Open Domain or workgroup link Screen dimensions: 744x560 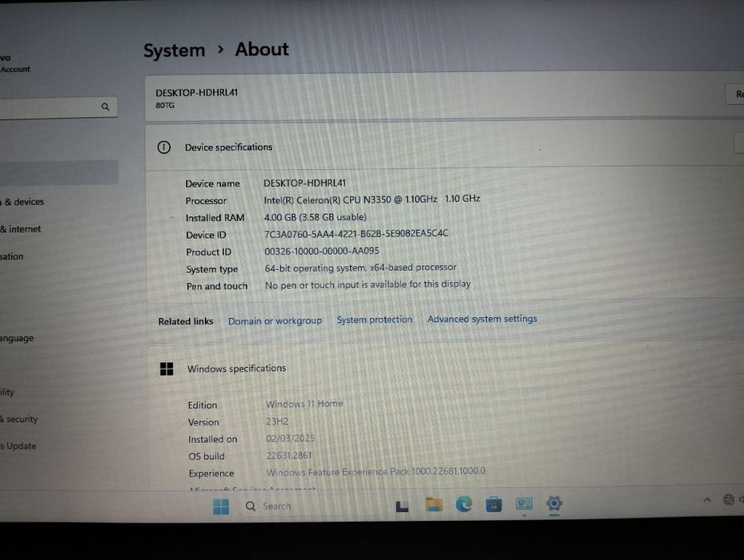point(275,320)
